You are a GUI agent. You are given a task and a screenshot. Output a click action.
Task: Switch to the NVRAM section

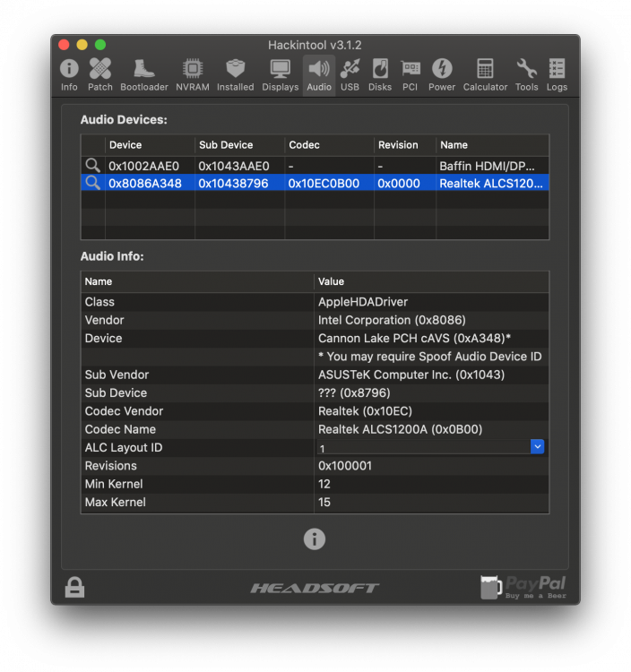(193, 75)
